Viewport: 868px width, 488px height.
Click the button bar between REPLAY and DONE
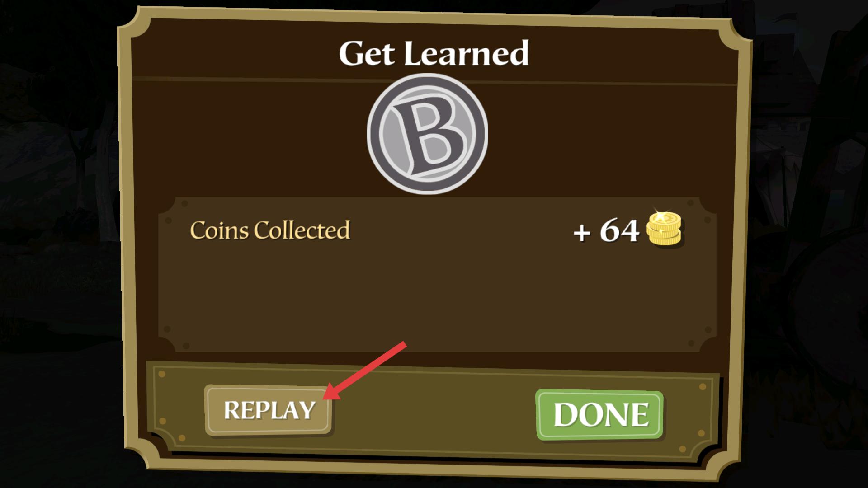(x=434, y=411)
